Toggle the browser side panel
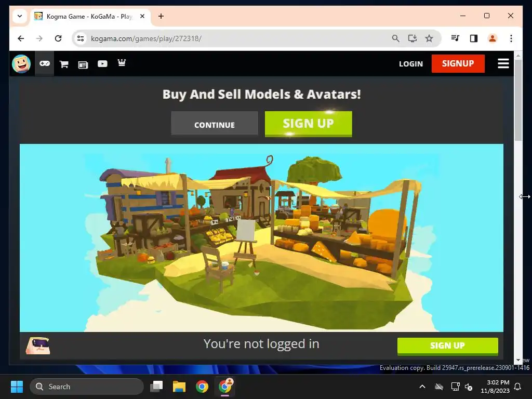 coord(474,38)
